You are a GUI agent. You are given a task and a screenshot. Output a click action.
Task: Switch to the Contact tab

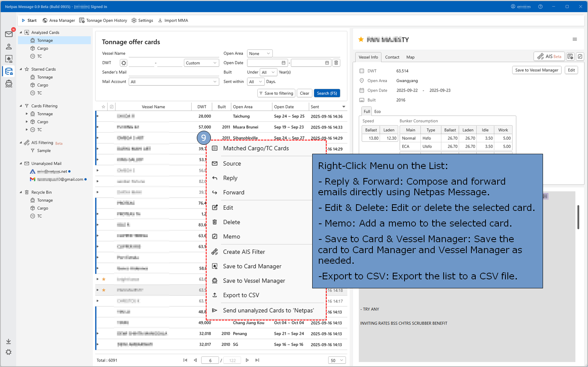(x=392, y=57)
